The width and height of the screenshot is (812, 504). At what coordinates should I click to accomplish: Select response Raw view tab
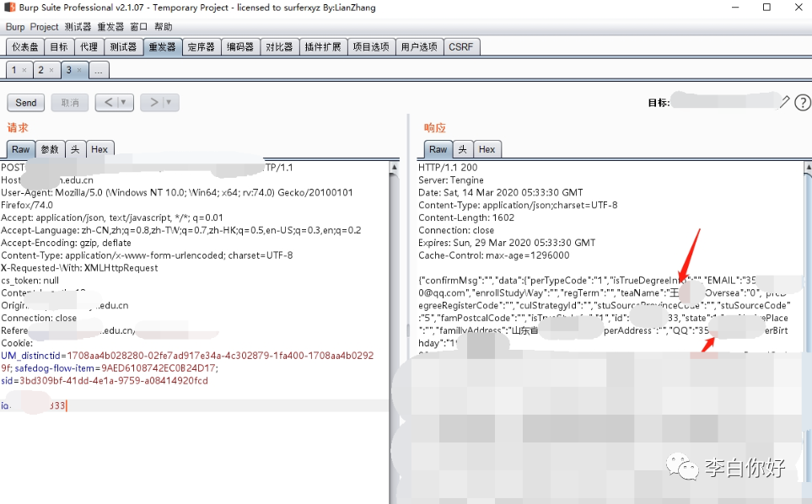(438, 149)
